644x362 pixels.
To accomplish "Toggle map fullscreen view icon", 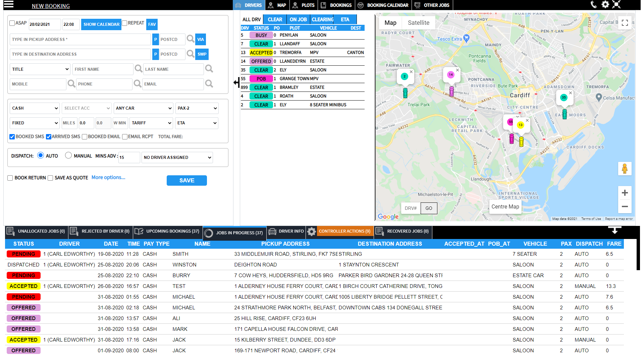I will pyautogui.click(x=625, y=23).
